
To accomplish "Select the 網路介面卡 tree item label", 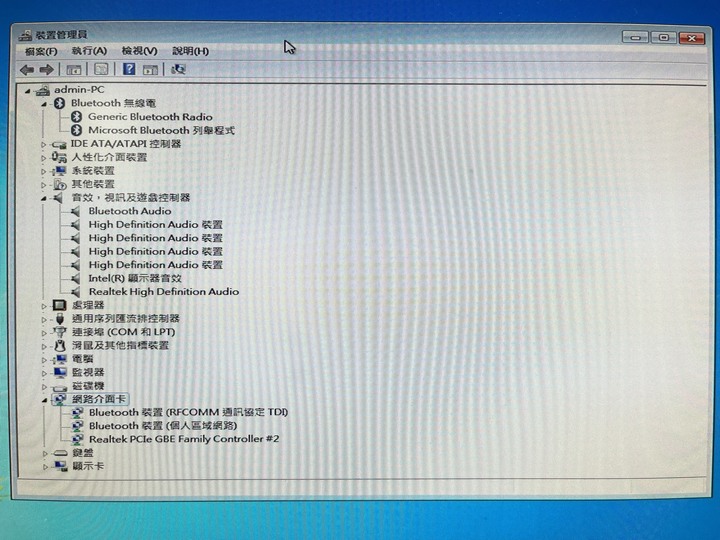I will click(99, 399).
